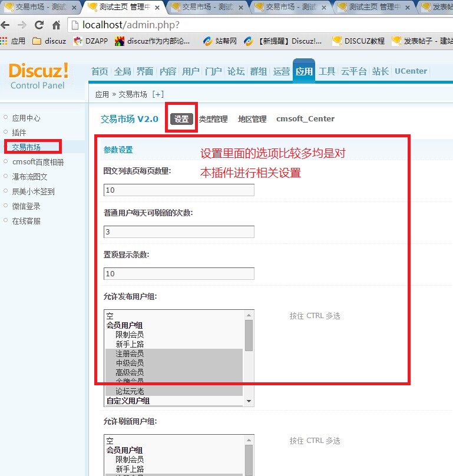453x476 pixels.
Task: Open 在线客服 in the sidebar
Action: pyautogui.click(x=26, y=221)
